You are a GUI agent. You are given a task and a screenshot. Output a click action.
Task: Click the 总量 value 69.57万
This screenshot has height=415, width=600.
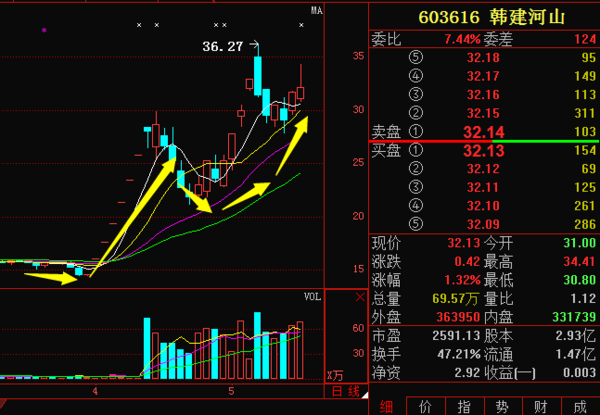(x=455, y=299)
